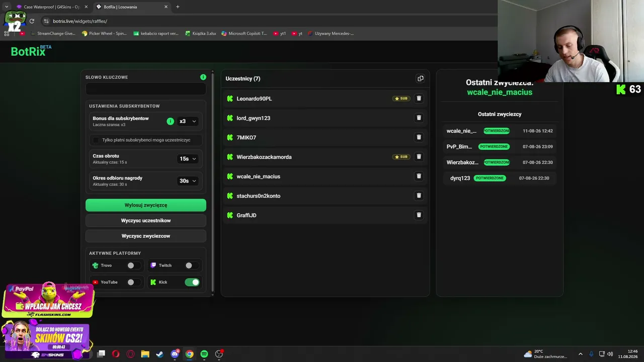Viewport: 644px width, 362px height.
Task: Click the trash icon beside 7MIKO7
Action: [x=419, y=137]
